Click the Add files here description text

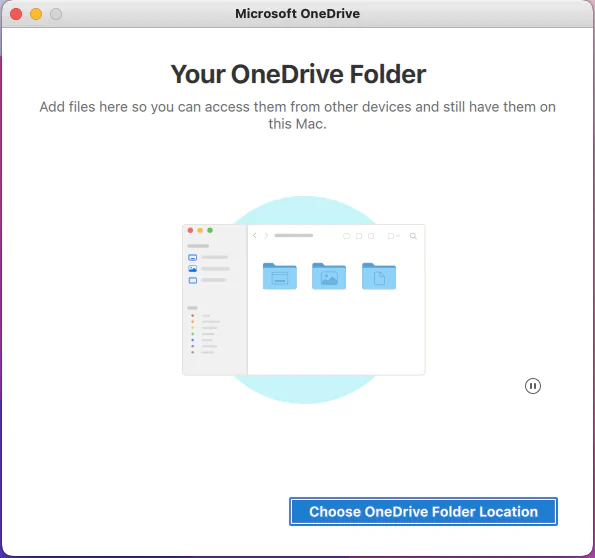298,115
